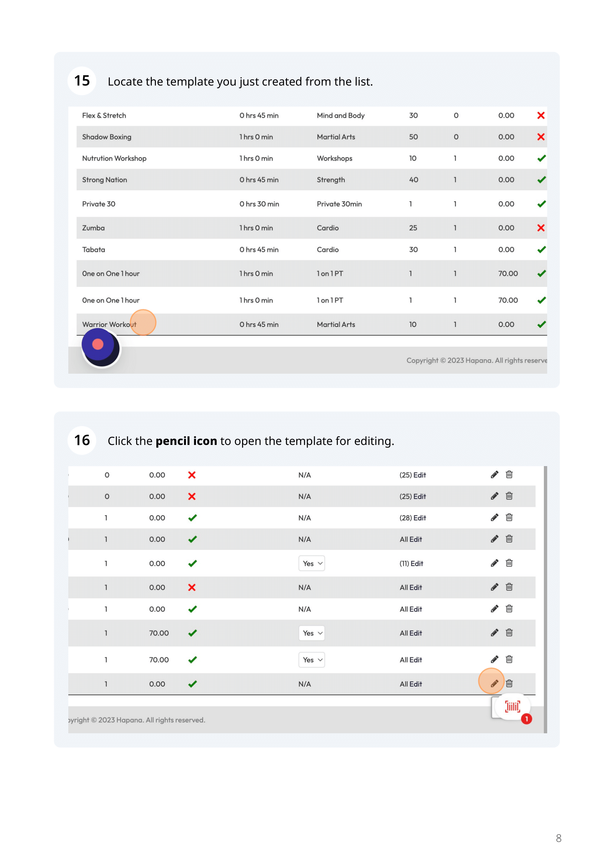Click the All Edit link on the bottom row

click(411, 684)
